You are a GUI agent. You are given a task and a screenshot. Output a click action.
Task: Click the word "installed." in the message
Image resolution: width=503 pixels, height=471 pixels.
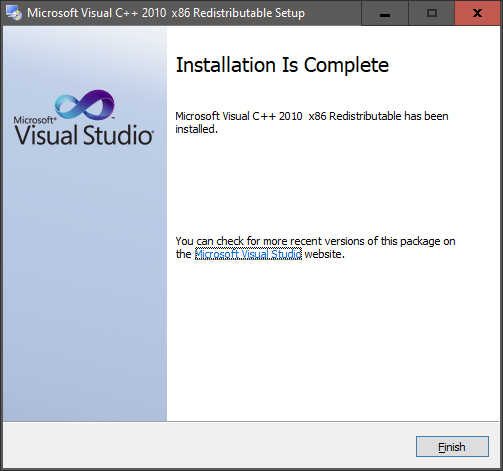pos(196,129)
